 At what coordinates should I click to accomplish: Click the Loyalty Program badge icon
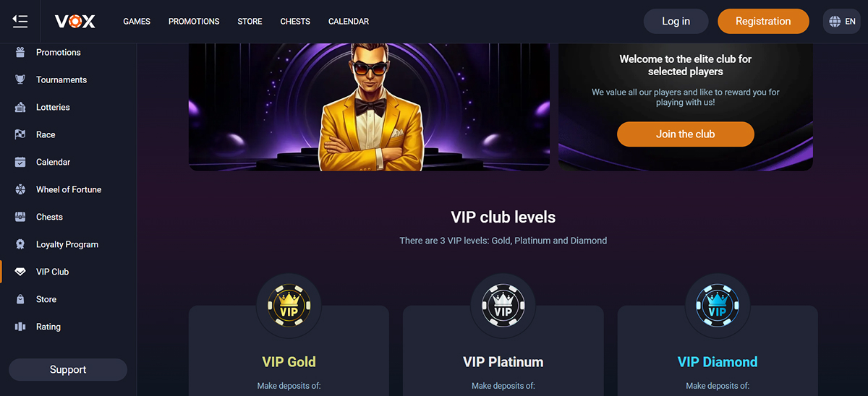tap(20, 244)
